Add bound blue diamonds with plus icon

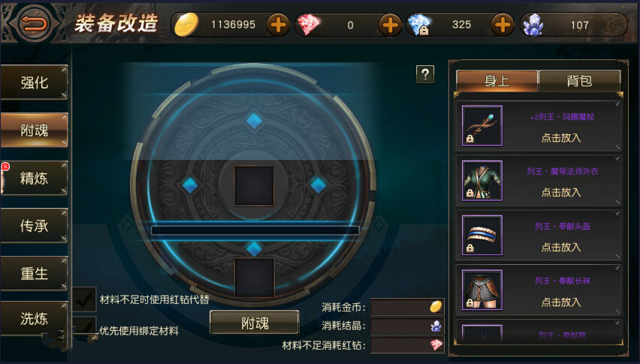[x=503, y=25]
